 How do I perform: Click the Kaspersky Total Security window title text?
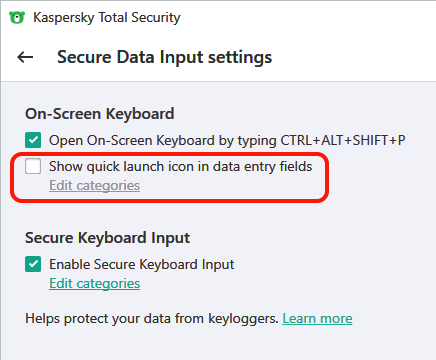click(x=107, y=17)
